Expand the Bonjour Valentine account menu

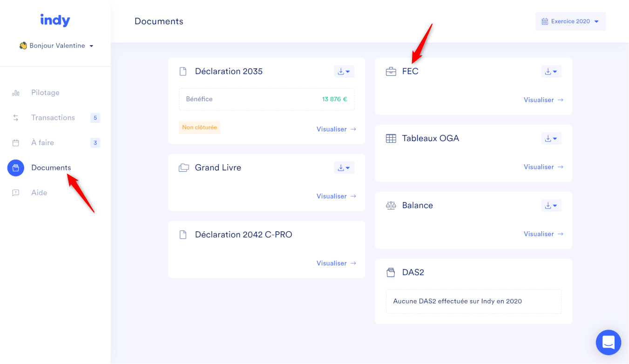(x=57, y=46)
